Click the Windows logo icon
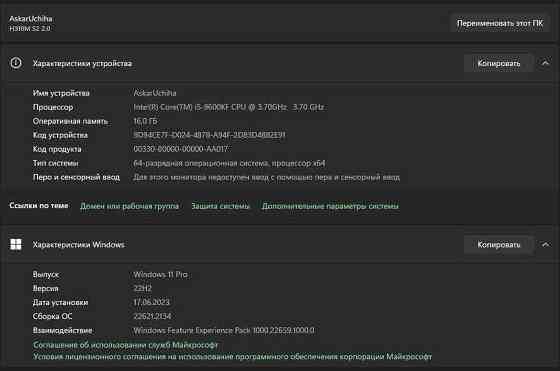 16,244
